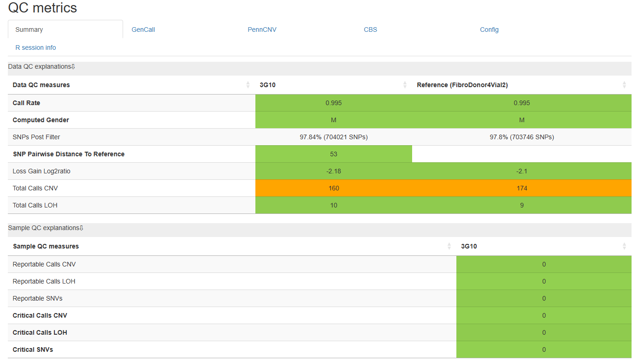Select the Summary tab

click(x=29, y=30)
